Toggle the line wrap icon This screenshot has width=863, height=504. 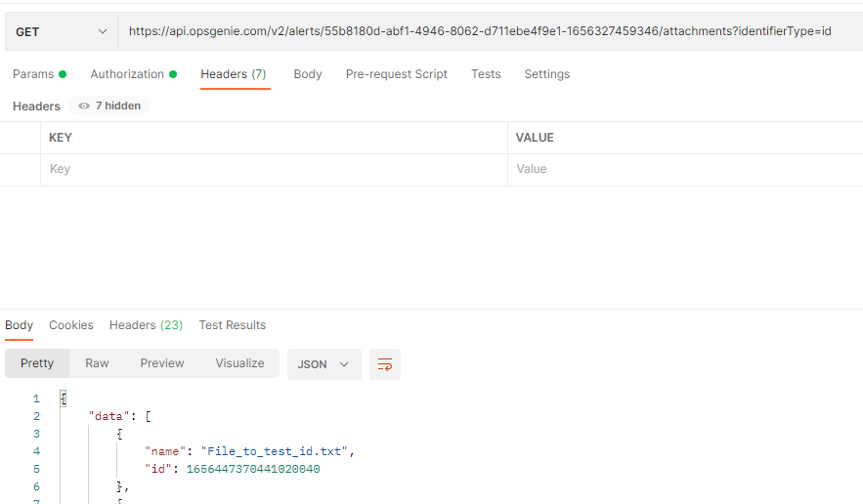(x=385, y=364)
